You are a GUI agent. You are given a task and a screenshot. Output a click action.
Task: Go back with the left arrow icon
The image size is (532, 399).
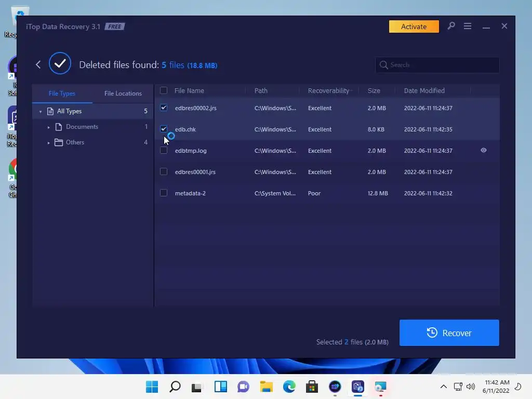38,64
